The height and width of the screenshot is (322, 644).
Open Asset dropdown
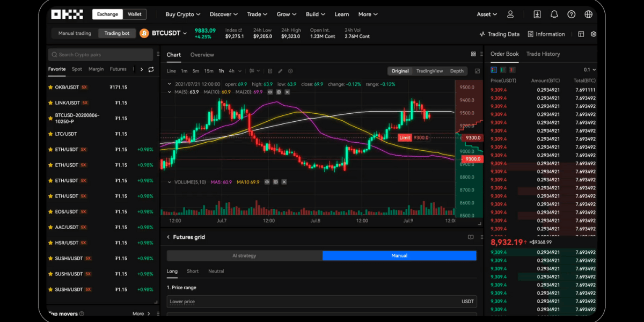(x=487, y=14)
